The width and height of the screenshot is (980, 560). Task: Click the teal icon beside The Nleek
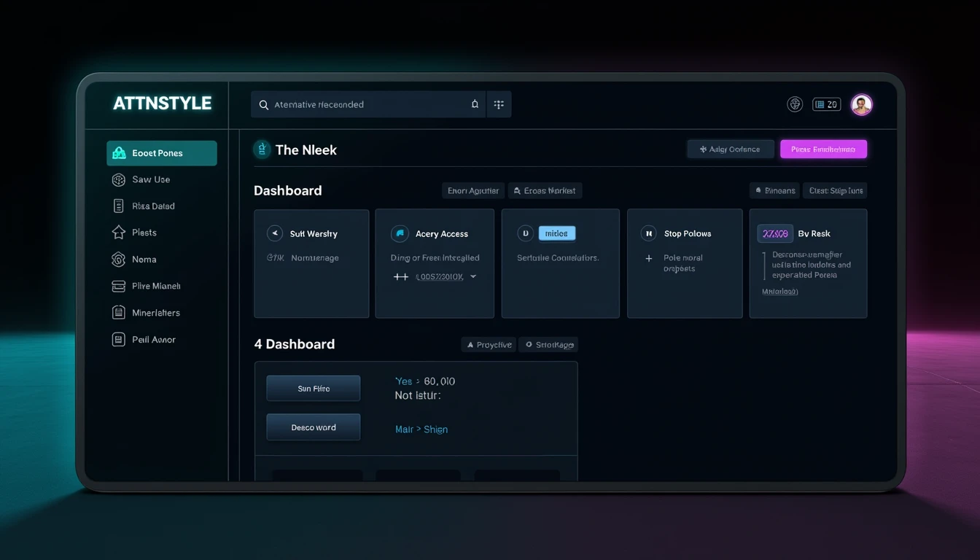261,149
